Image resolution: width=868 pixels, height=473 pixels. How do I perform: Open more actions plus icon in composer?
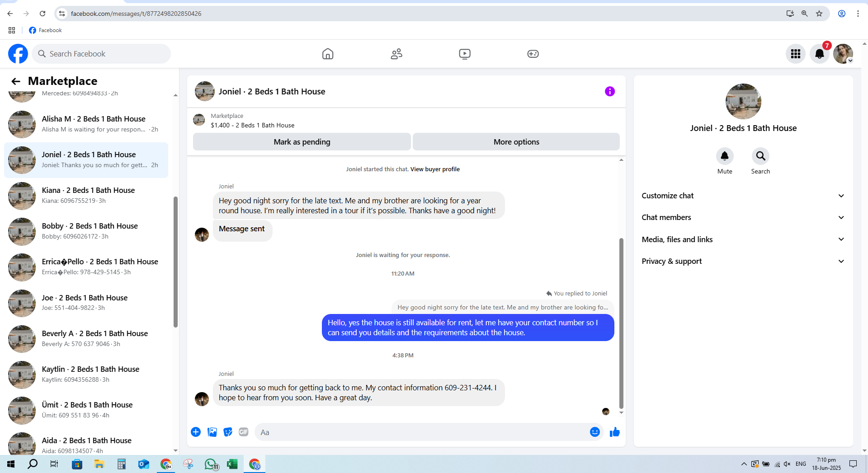pyautogui.click(x=196, y=432)
